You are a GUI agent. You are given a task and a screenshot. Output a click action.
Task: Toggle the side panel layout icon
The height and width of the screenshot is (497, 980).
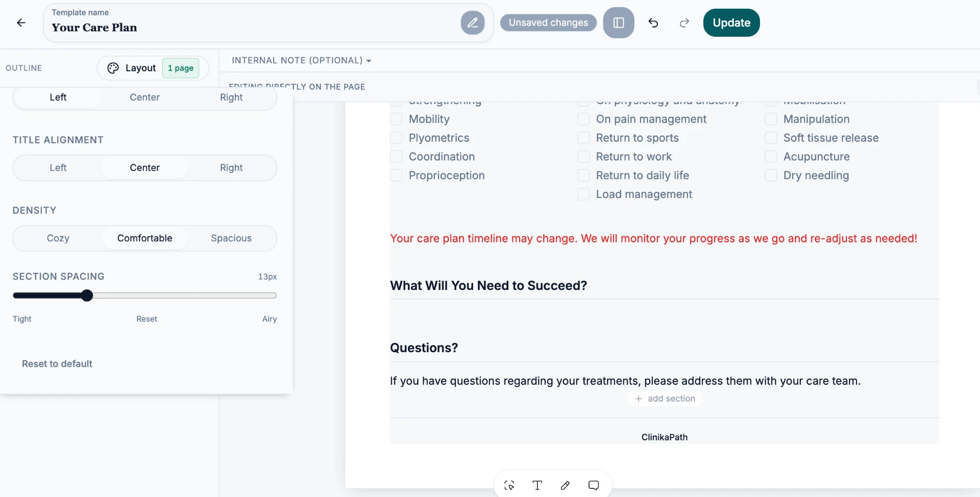pos(619,22)
